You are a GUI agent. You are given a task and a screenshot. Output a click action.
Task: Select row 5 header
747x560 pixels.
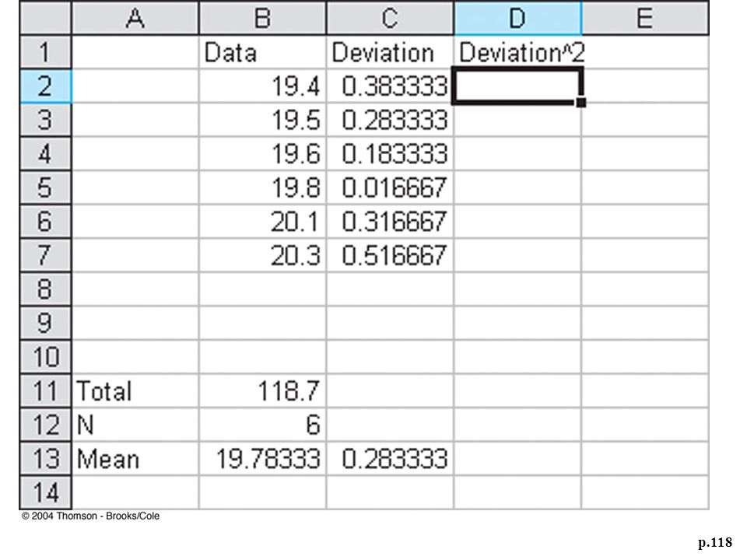click(45, 187)
